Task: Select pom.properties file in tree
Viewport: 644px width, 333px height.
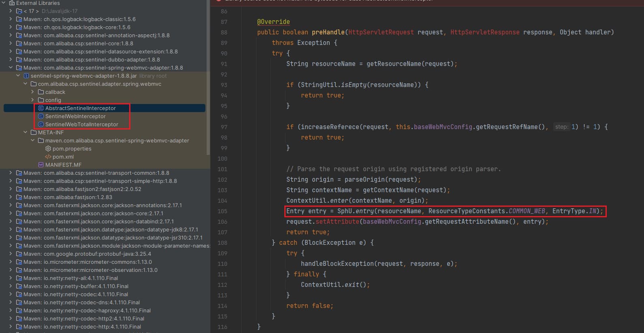Action: pos(104,148)
